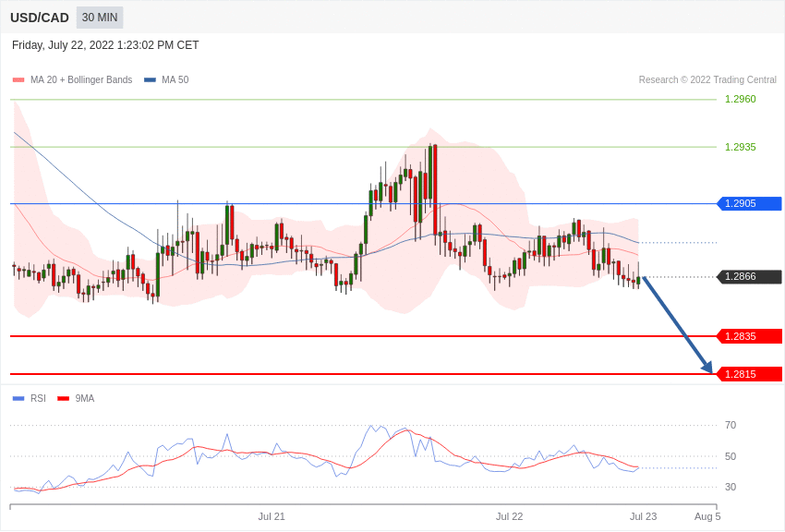
Task: Click the red 1.2815 target price tag
Action: tap(750, 374)
